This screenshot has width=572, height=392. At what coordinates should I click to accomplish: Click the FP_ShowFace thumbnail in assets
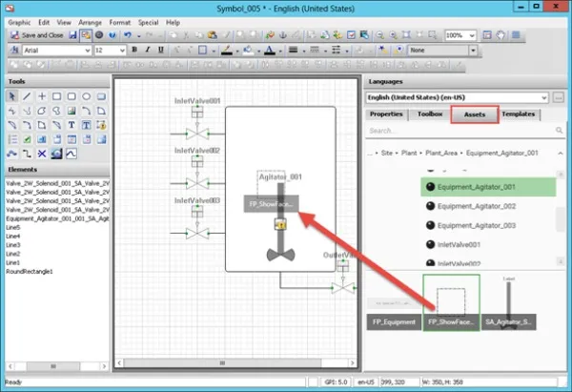452,301
